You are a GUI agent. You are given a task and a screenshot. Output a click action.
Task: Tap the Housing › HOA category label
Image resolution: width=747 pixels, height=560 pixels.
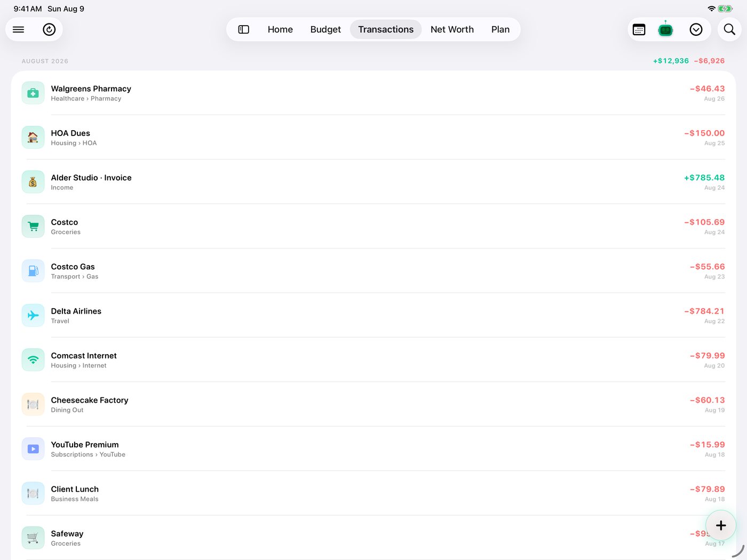74,143
